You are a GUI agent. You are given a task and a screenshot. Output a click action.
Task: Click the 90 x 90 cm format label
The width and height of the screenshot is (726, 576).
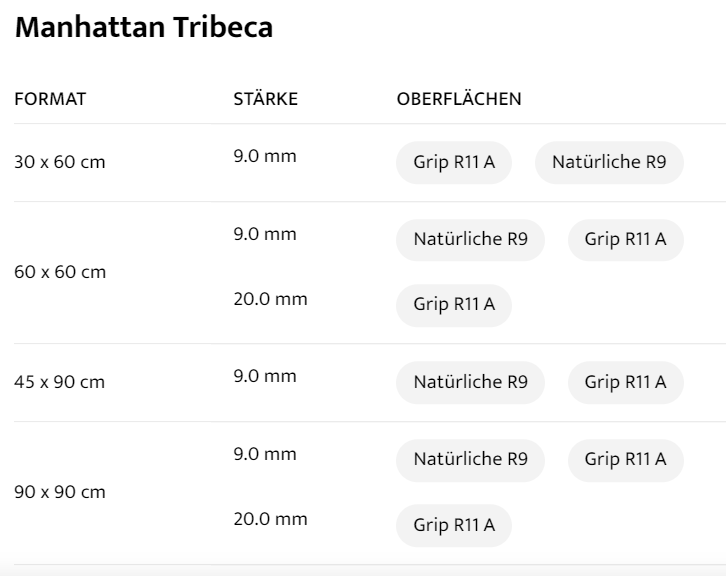(x=60, y=493)
